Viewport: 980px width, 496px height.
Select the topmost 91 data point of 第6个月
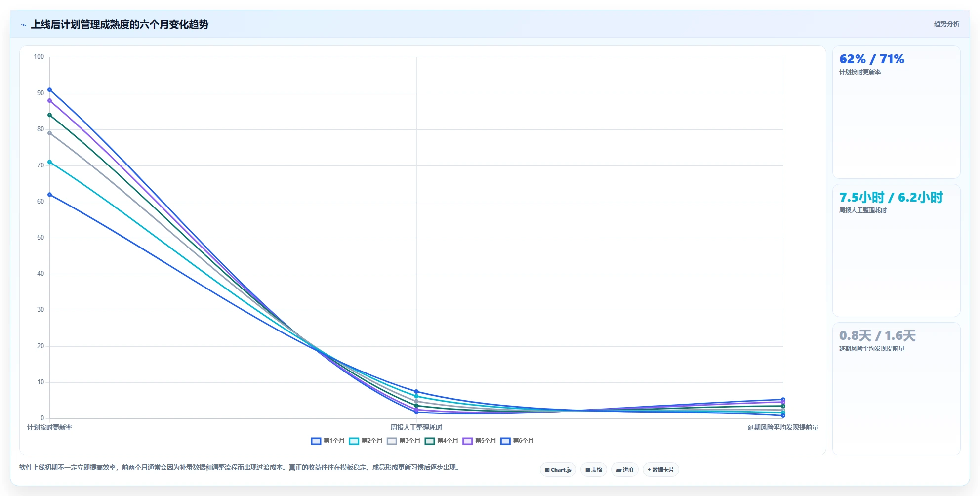click(49, 90)
